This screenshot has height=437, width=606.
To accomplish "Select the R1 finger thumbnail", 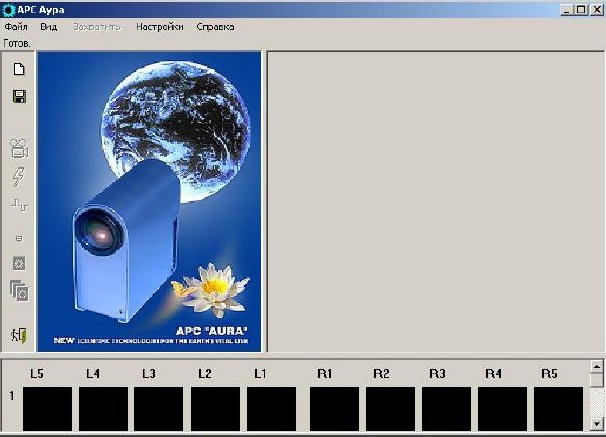I will (334, 409).
